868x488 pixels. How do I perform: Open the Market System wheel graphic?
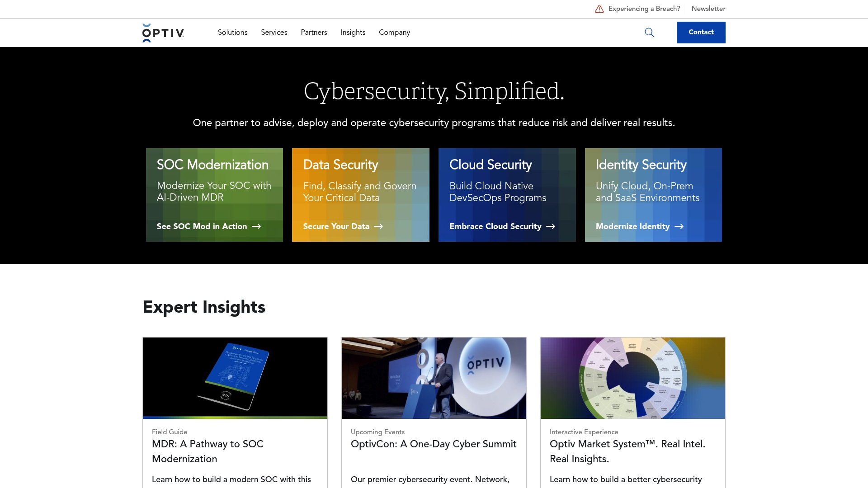click(633, 378)
